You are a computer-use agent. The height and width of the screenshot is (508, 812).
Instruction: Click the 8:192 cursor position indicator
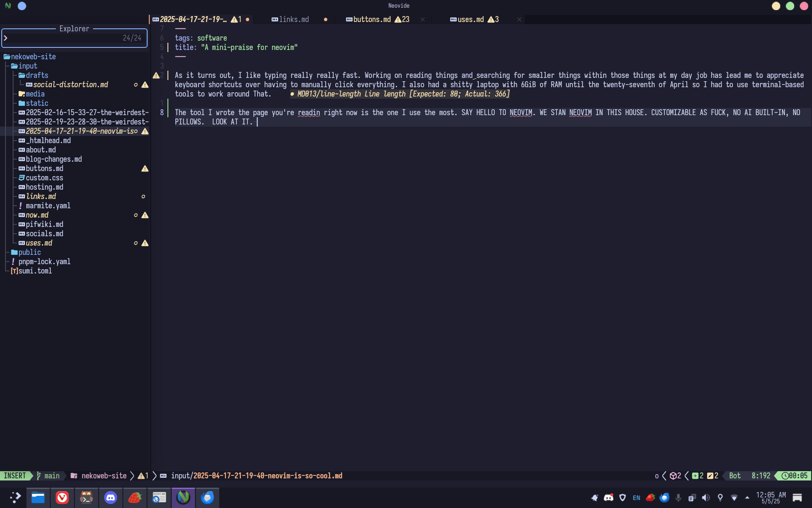coord(761,476)
